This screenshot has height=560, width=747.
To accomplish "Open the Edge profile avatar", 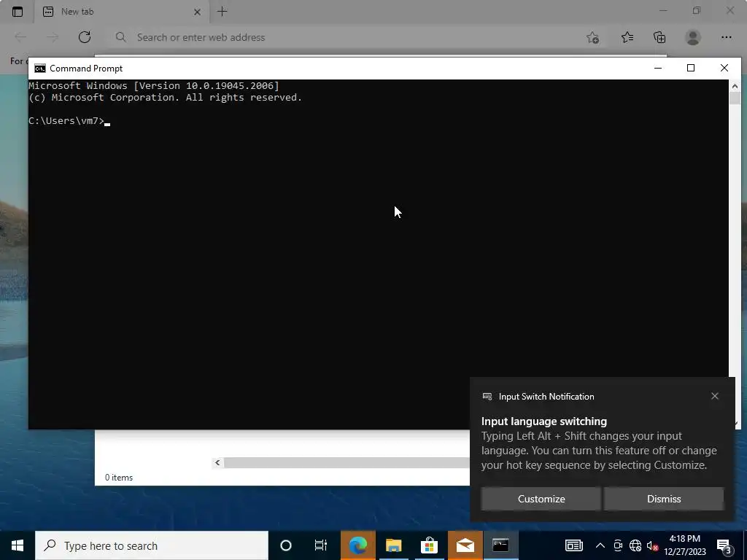I will tap(693, 37).
